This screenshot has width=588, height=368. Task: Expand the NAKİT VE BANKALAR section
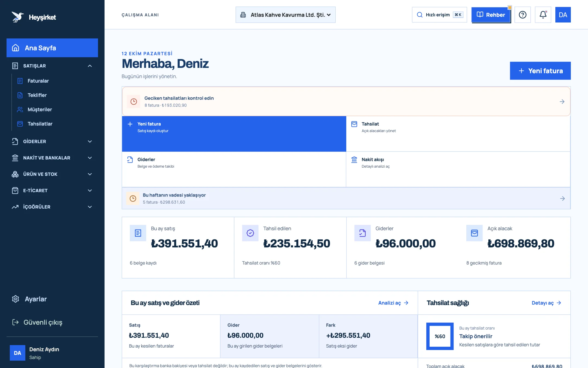pyautogui.click(x=52, y=158)
